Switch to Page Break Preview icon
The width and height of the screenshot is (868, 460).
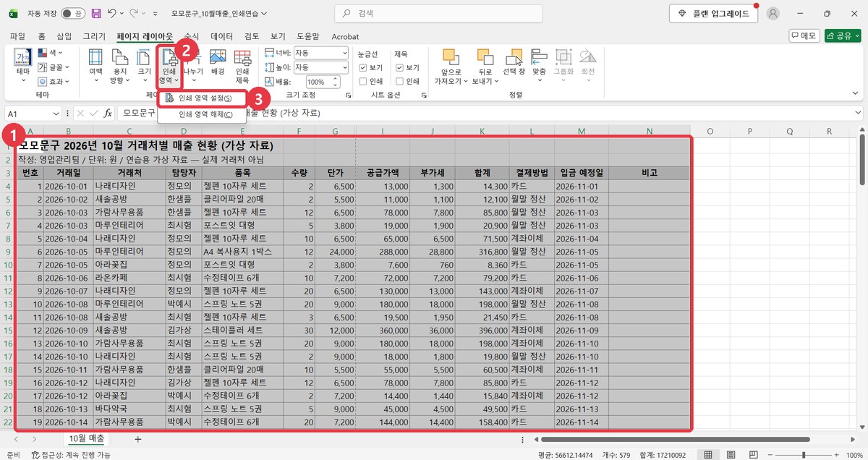point(755,455)
